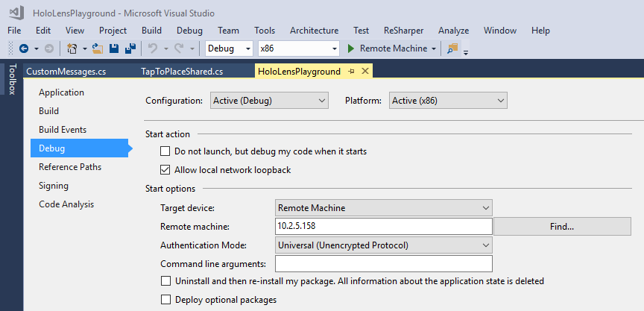644x311 pixels.
Task: Expand the Remote Machine debug target arrow
Action: point(434,49)
